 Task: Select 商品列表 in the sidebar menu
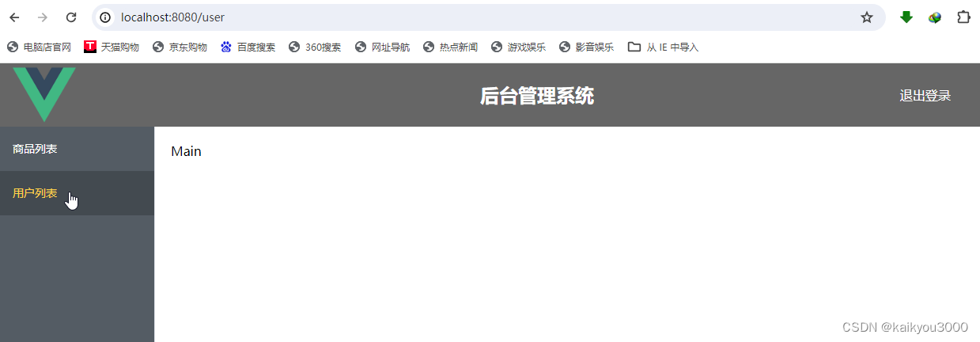tap(77, 149)
